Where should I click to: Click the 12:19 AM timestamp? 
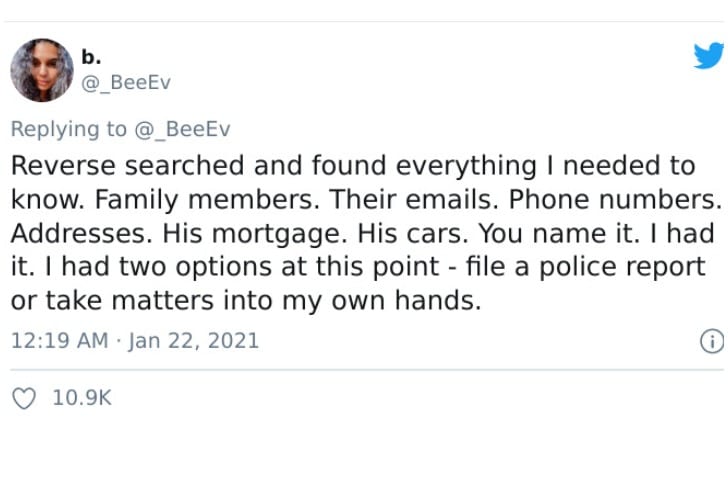59,340
